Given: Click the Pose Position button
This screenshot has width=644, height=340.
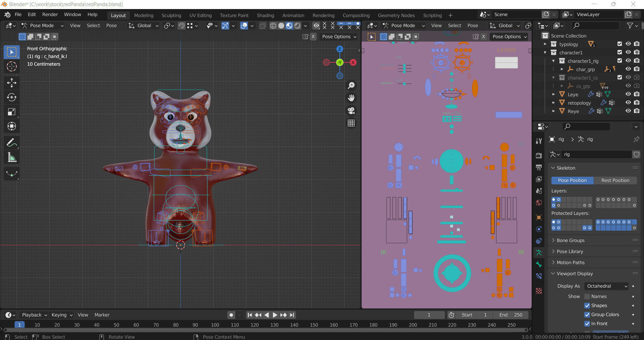Looking at the screenshot, I should coord(572,180).
